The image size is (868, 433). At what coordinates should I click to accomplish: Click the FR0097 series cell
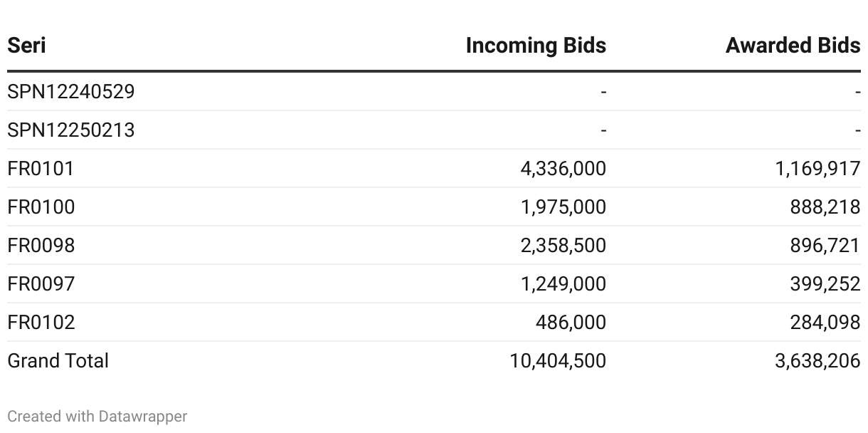(41, 284)
